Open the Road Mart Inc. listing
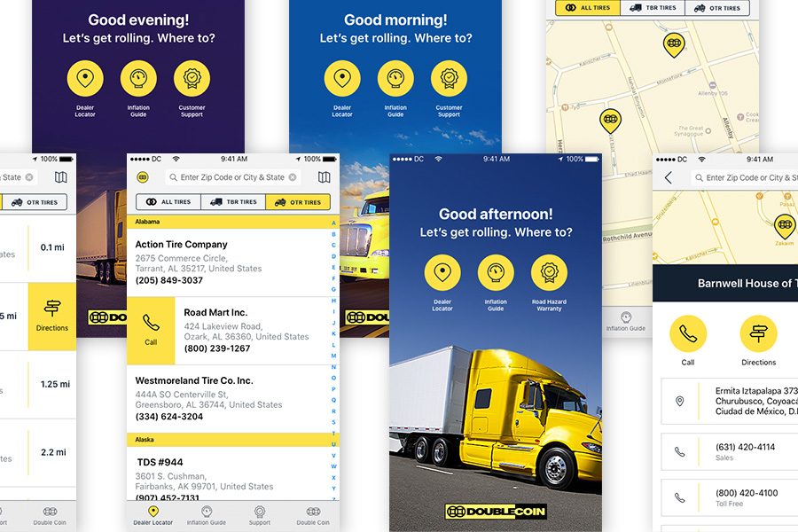This screenshot has width=798, height=532. click(253, 331)
